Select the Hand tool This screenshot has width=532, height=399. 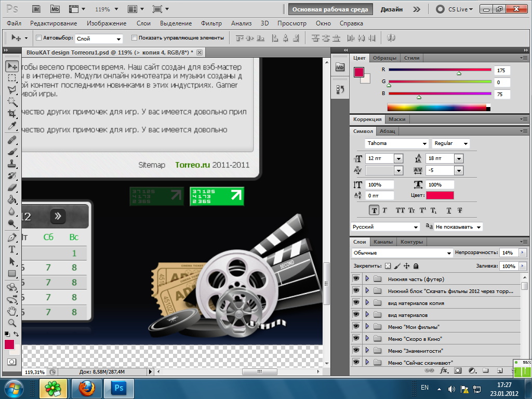click(12, 311)
